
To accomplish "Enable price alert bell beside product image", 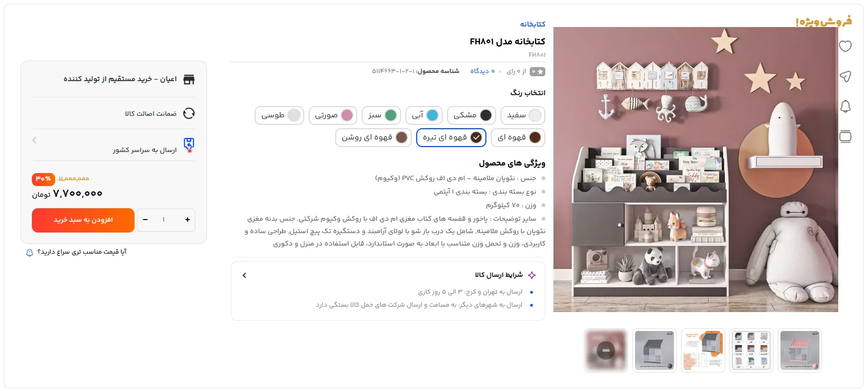I will pos(845,107).
